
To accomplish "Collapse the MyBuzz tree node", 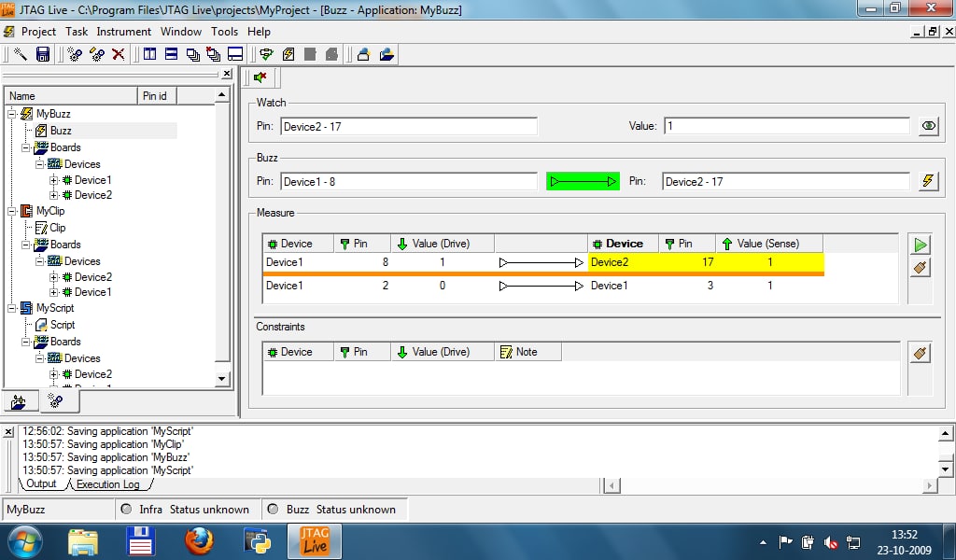I will click(11, 114).
